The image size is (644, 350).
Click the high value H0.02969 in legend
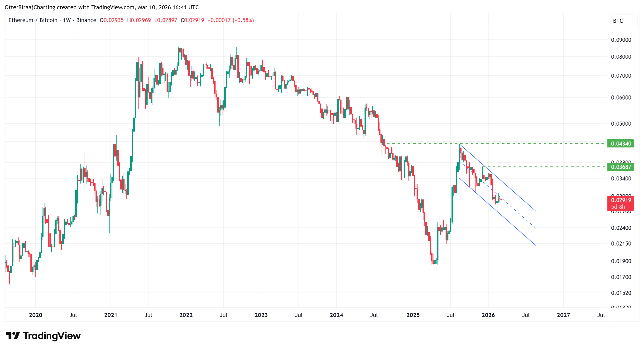pos(139,20)
